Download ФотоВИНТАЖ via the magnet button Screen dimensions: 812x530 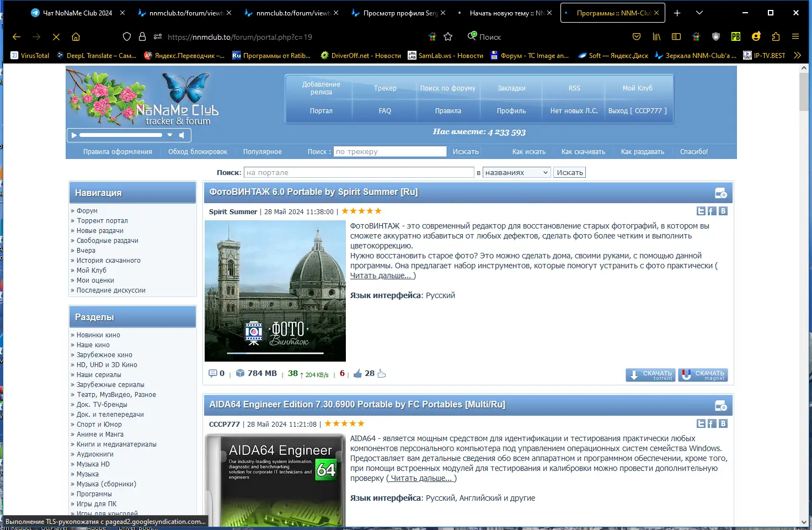coord(703,375)
